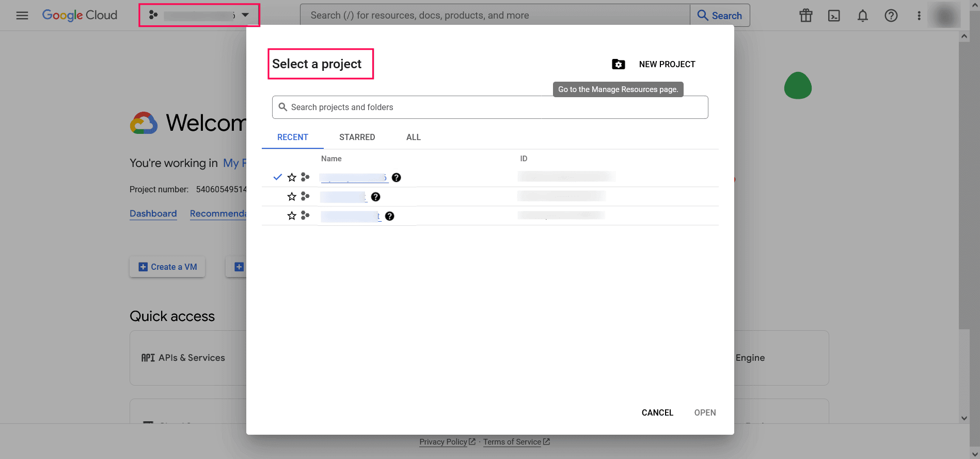Viewport: 980px width, 459px height.
Task: Click the Select a project dialog title
Action: tap(317, 64)
